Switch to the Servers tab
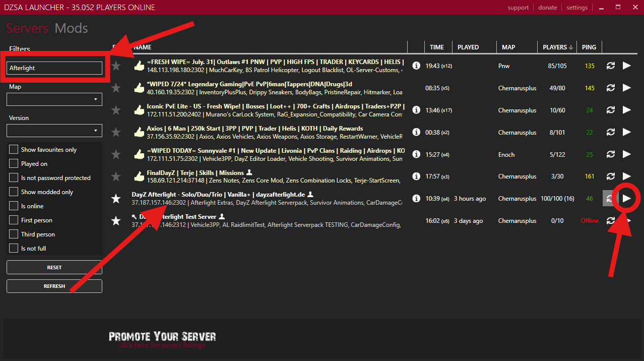 (x=27, y=28)
